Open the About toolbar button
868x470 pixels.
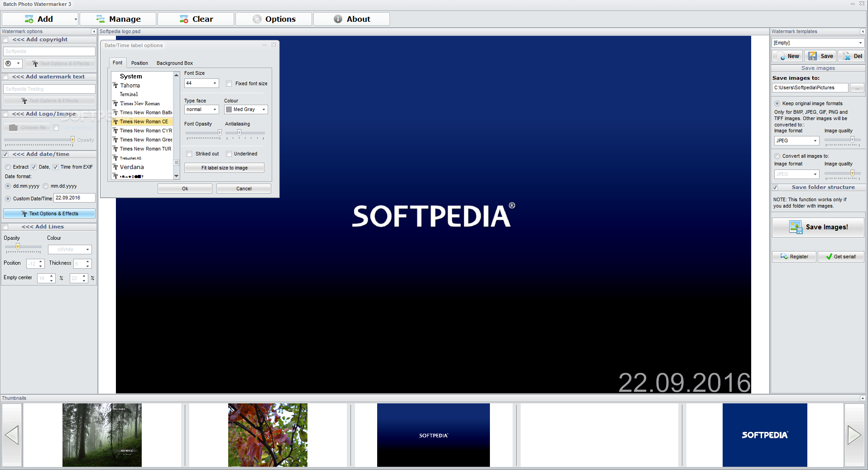(352, 19)
